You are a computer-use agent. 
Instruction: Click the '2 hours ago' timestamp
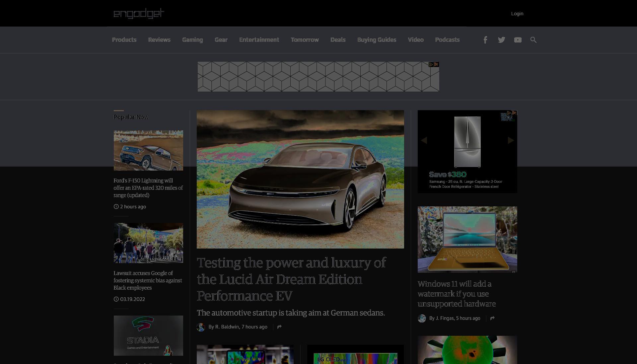pos(133,207)
